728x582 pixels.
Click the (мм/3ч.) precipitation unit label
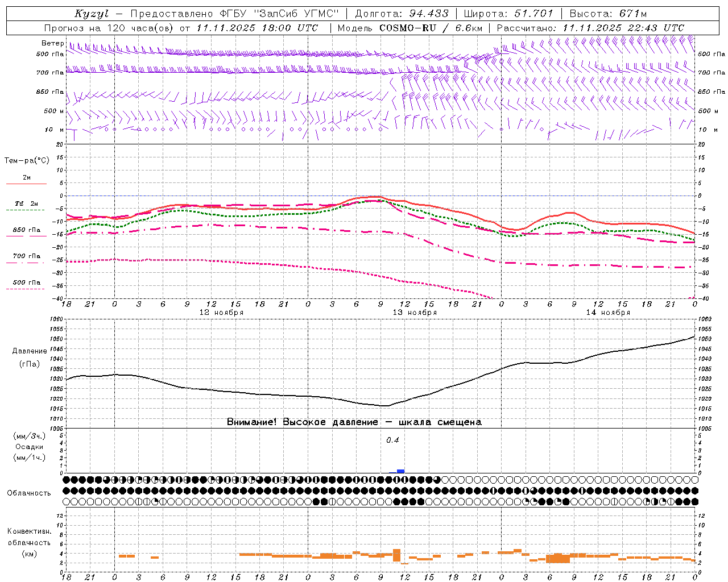coord(30,436)
